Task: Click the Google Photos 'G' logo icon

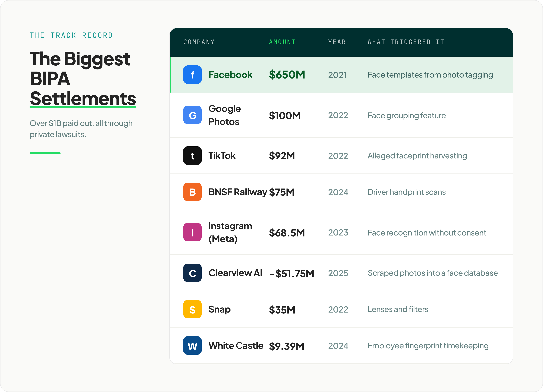Action: [192, 115]
